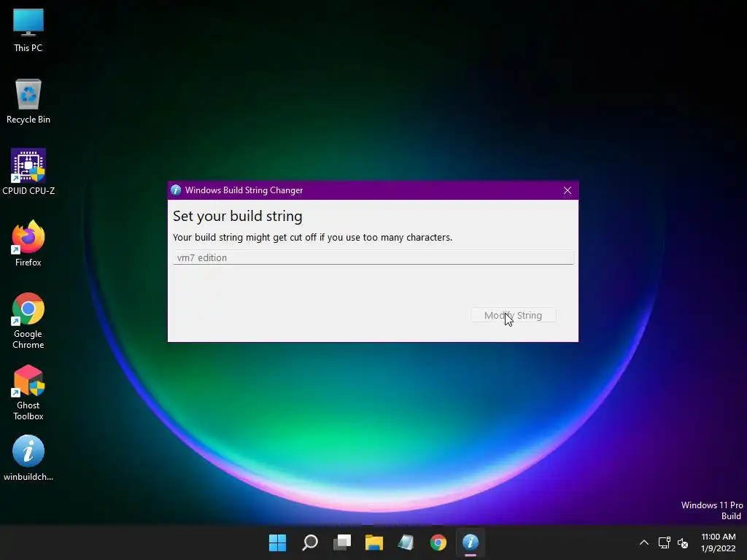
Task: Click the Modify String button
Action: pyautogui.click(x=513, y=315)
